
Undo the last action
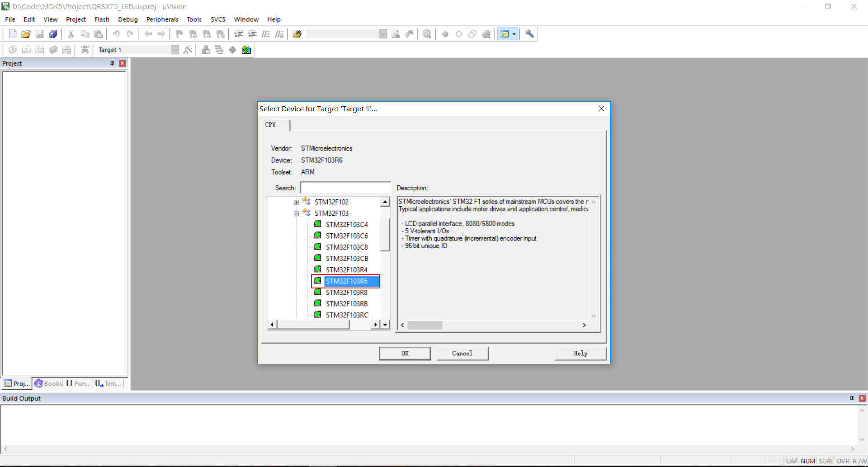(x=116, y=34)
